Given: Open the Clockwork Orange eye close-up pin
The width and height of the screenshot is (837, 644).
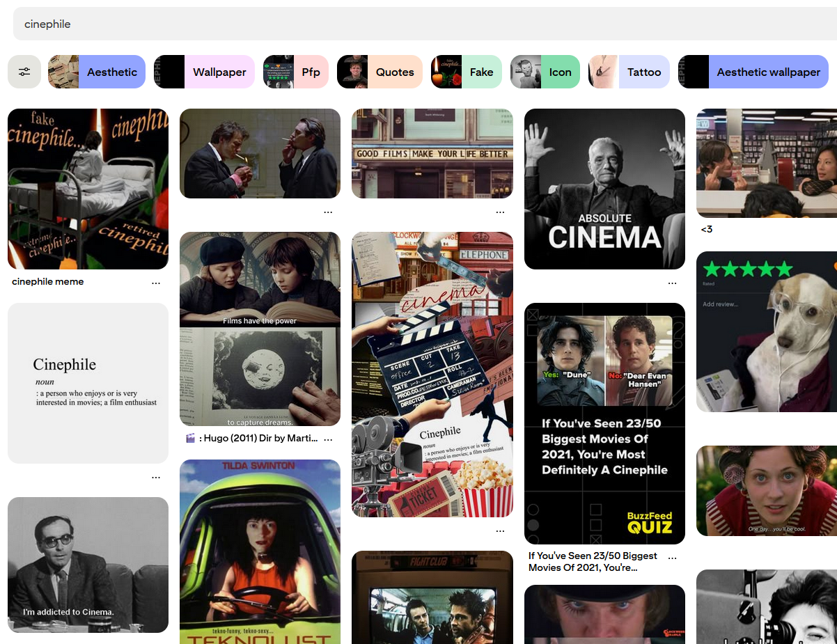Looking at the screenshot, I should coord(604,614).
